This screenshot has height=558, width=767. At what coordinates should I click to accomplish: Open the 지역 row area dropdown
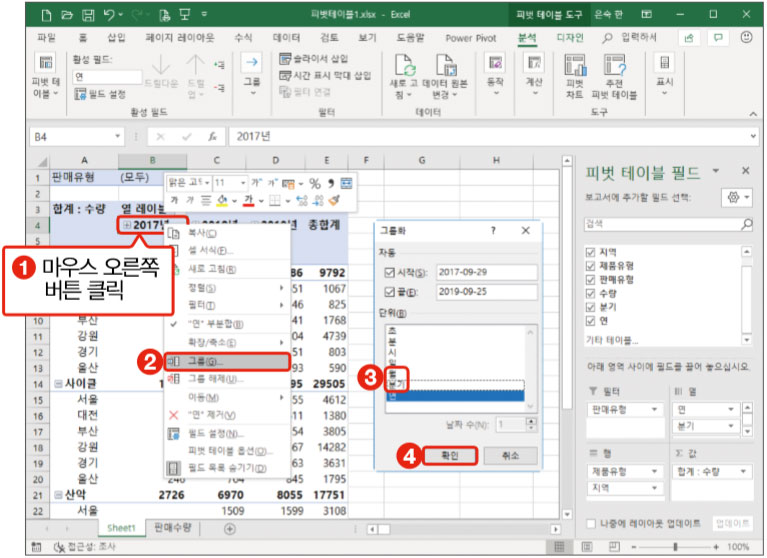(654, 488)
